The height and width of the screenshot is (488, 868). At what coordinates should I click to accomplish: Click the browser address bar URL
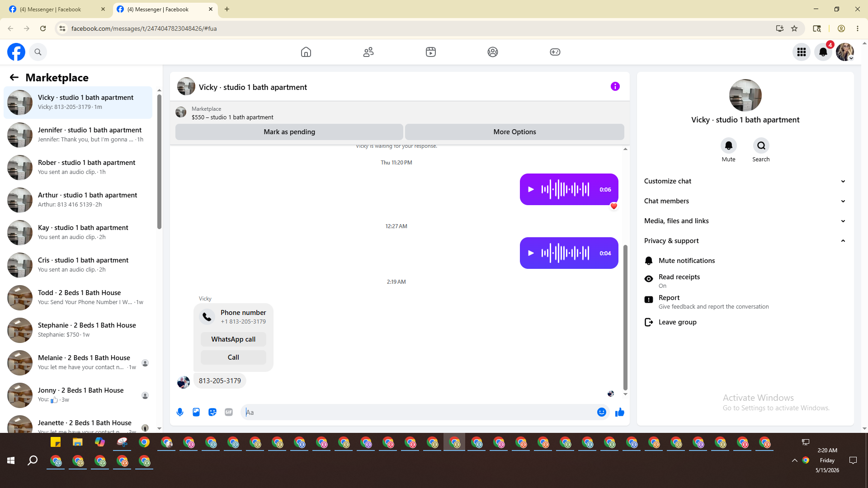pos(144,28)
